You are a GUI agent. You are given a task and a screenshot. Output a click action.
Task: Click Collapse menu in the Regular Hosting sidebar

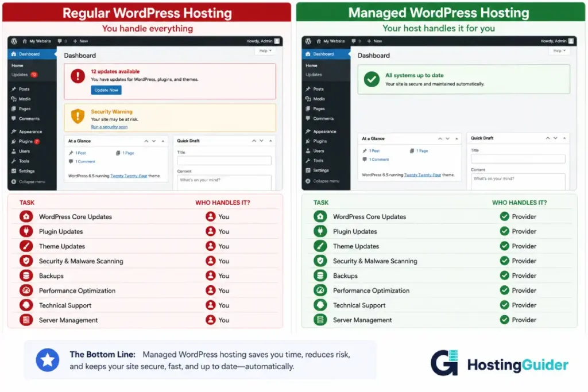pos(29,182)
